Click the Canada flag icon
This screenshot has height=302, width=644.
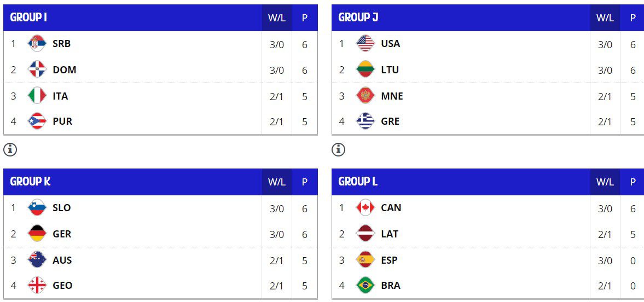[x=365, y=207]
